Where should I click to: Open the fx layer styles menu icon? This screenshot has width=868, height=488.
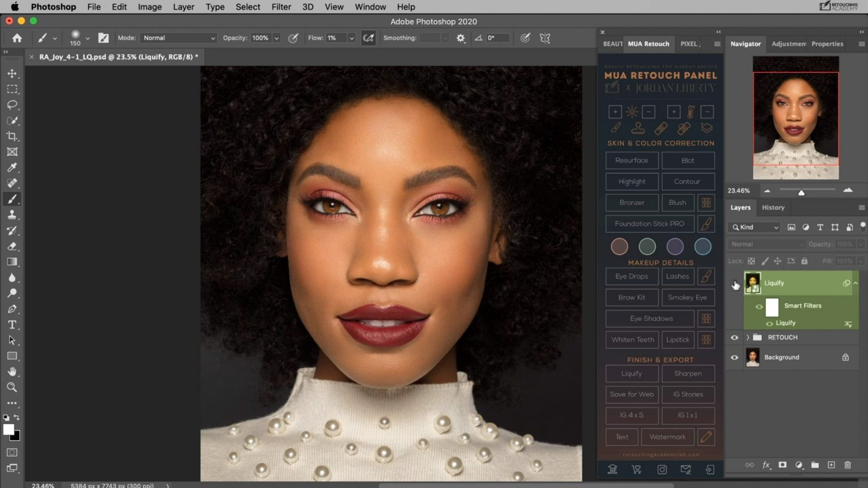(766, 465)
